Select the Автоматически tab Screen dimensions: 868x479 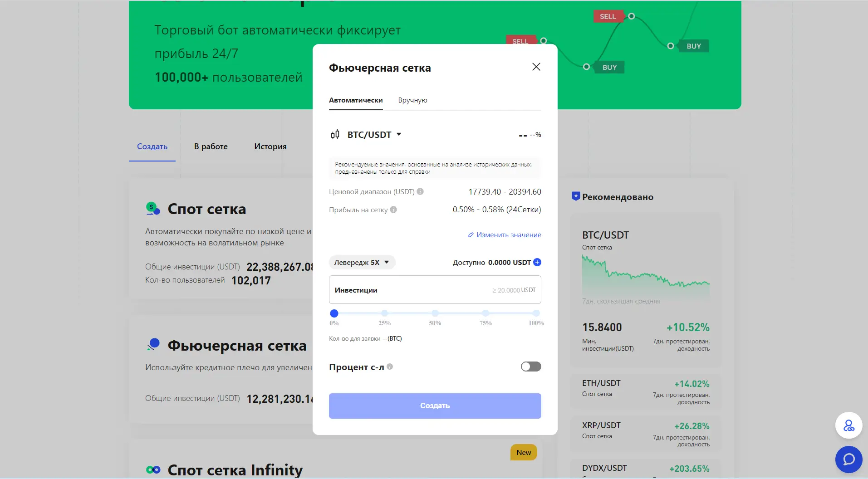coord(356,100)
